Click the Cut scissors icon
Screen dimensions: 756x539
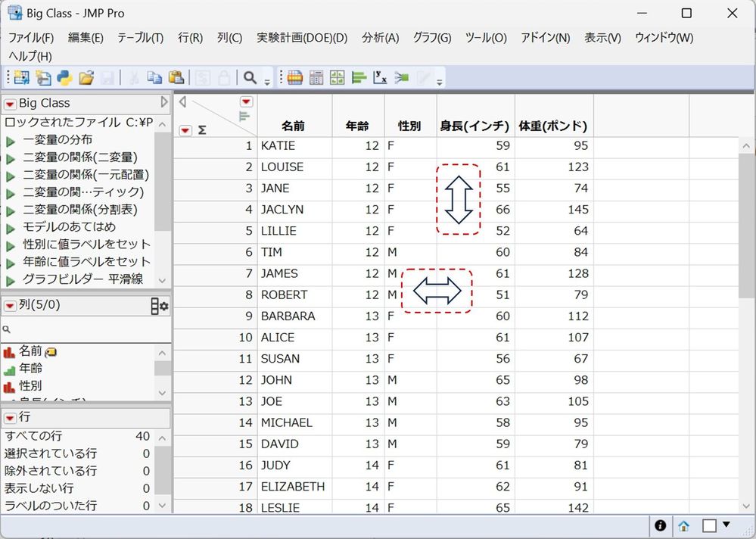(135, 77)
